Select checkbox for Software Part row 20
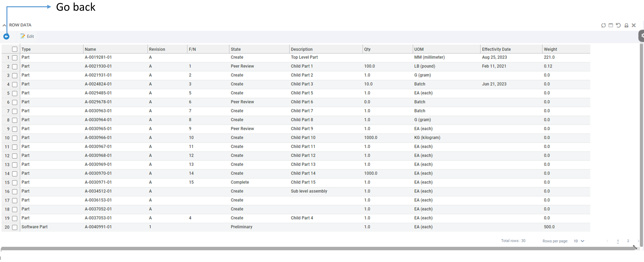 tap(15, 227)
